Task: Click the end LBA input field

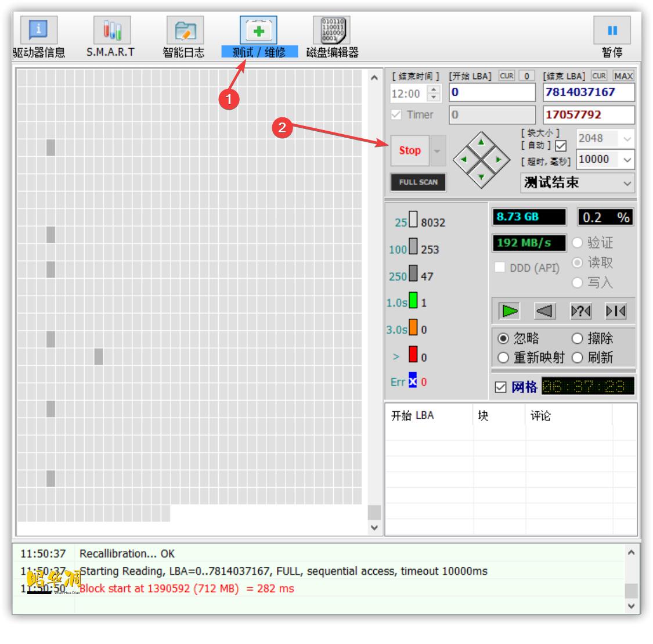Action: tap(589, 92)
